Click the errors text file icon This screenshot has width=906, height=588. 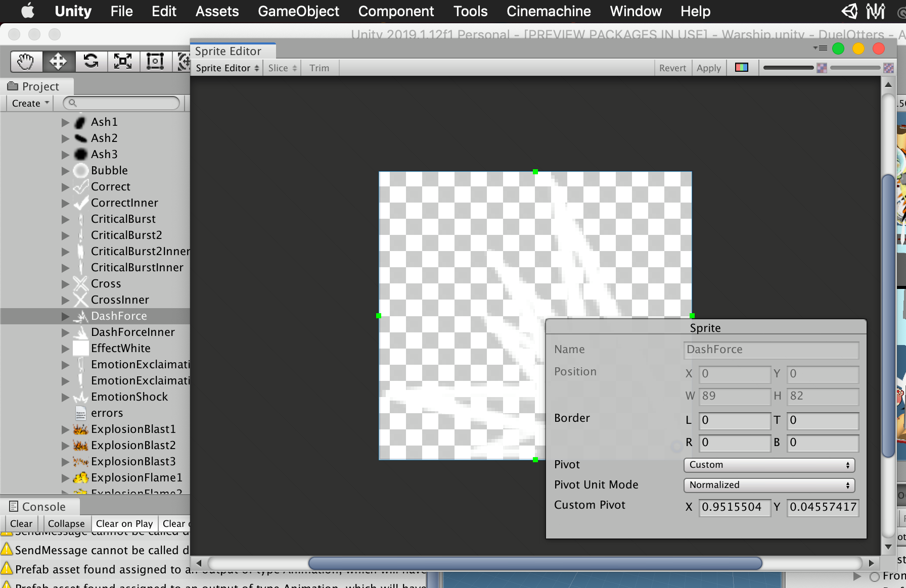coord(80,413)
